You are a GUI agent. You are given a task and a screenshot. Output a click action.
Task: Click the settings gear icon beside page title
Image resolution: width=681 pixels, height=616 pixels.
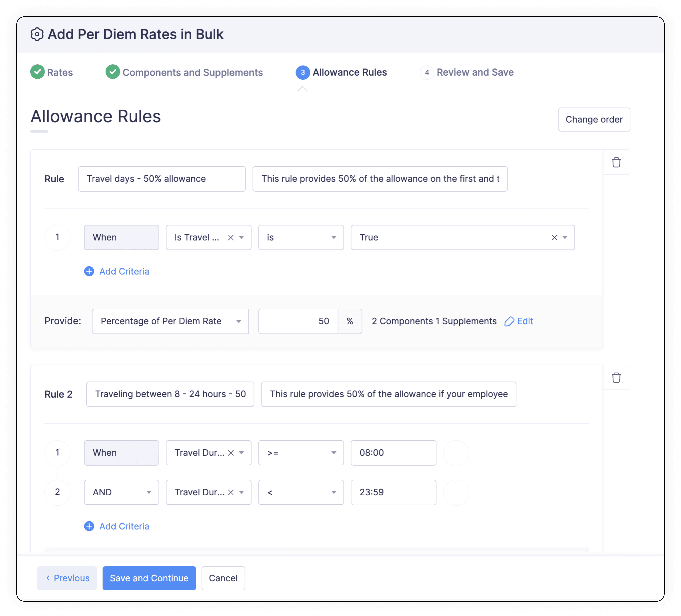[37, 34]
